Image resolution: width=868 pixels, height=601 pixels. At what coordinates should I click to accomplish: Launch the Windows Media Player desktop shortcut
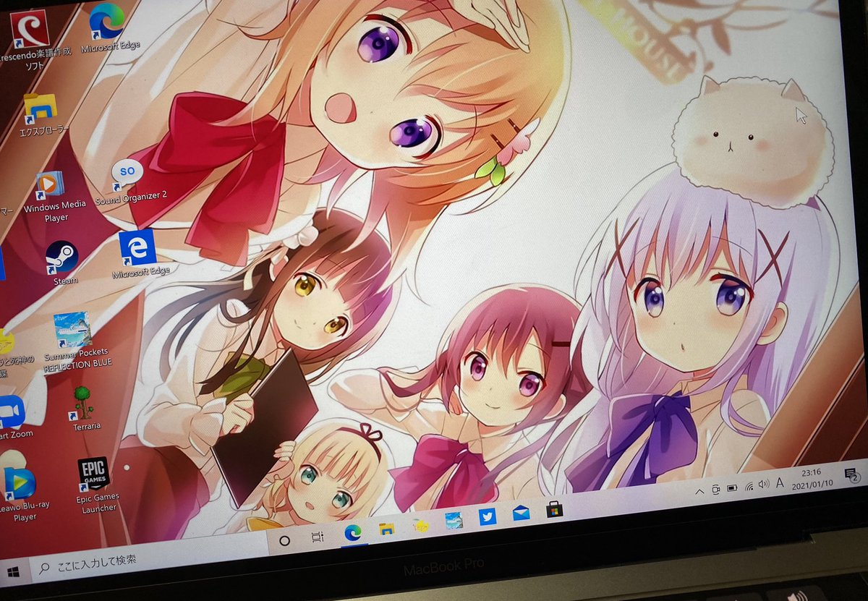coord(54,197)
